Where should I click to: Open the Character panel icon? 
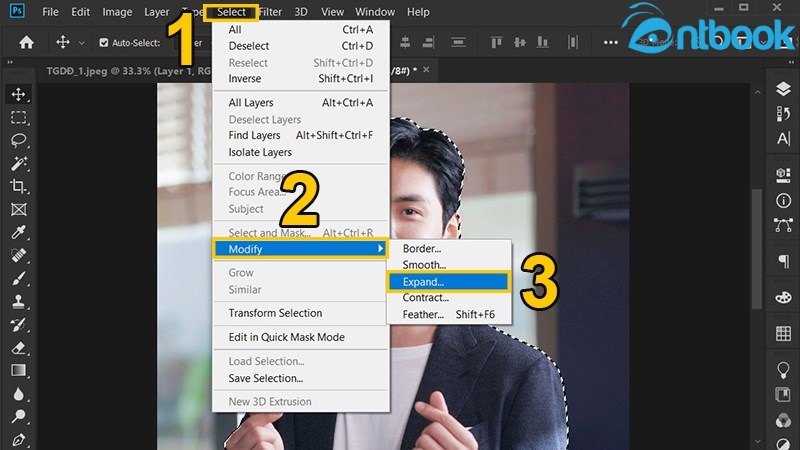click(783, 138)
